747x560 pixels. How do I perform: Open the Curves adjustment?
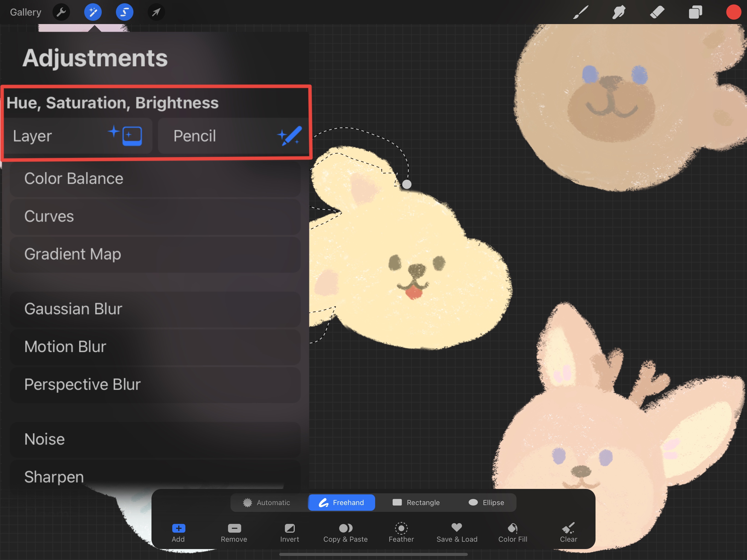[x=155, y=217]
